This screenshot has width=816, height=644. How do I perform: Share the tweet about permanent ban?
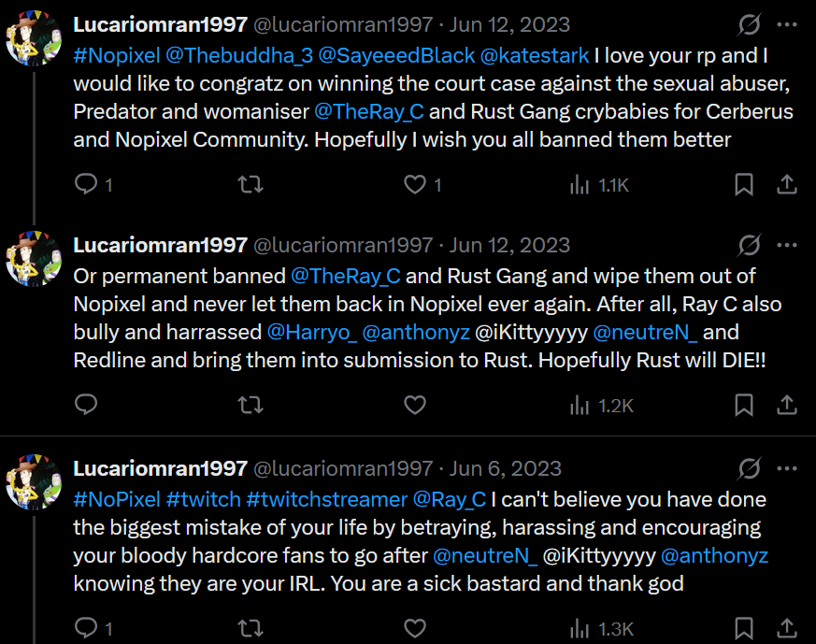(787, 406)
